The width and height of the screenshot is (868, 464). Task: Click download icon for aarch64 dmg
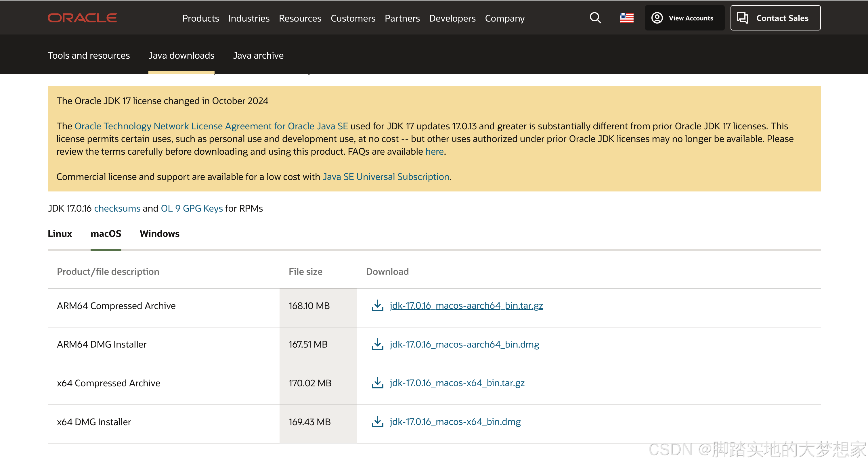coord(377,344)
